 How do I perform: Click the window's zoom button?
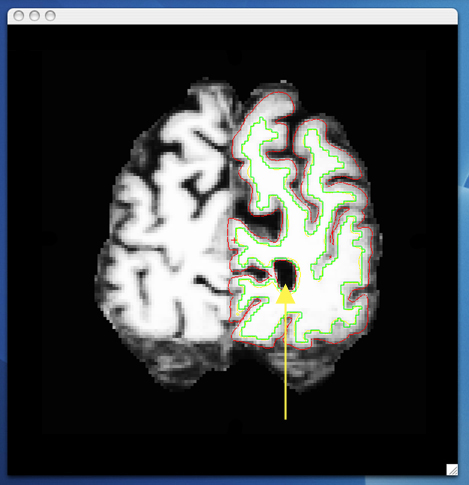50,16
